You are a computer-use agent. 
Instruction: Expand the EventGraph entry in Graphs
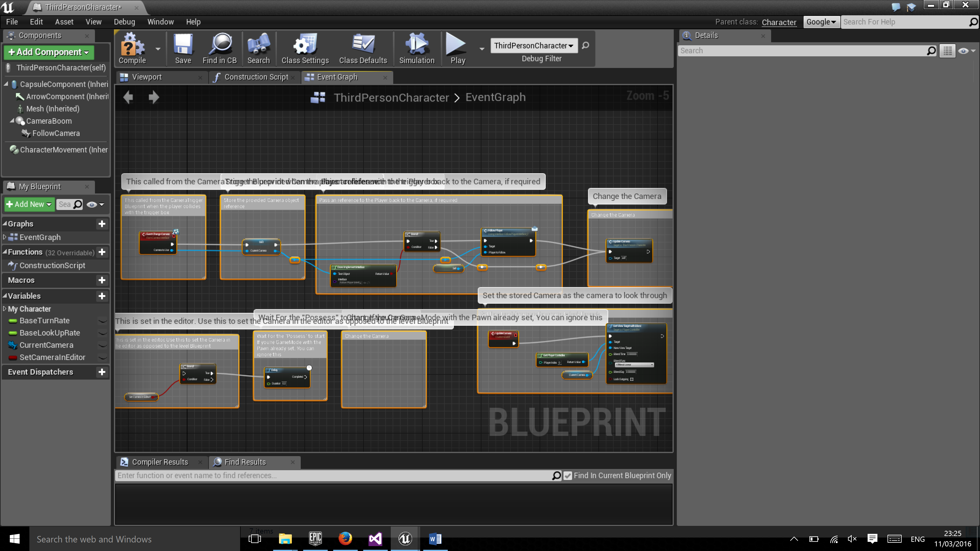[5, 237]
